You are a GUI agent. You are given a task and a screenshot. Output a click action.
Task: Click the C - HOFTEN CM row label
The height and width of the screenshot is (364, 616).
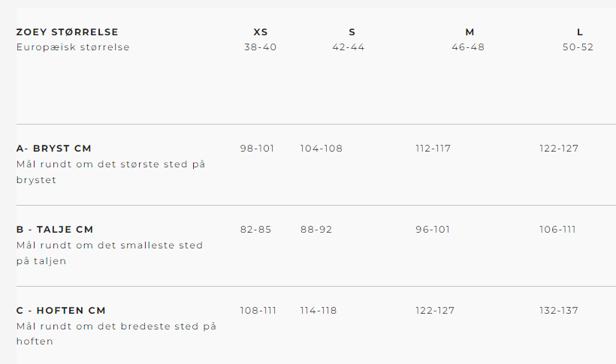point(61,311)
